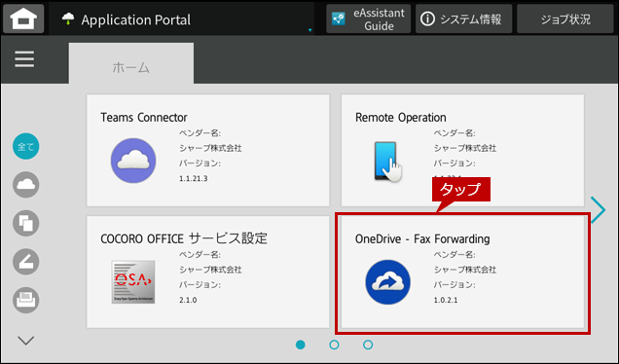
Task: Filter apps by cloud category icon
Action: [x=26, y=184]
